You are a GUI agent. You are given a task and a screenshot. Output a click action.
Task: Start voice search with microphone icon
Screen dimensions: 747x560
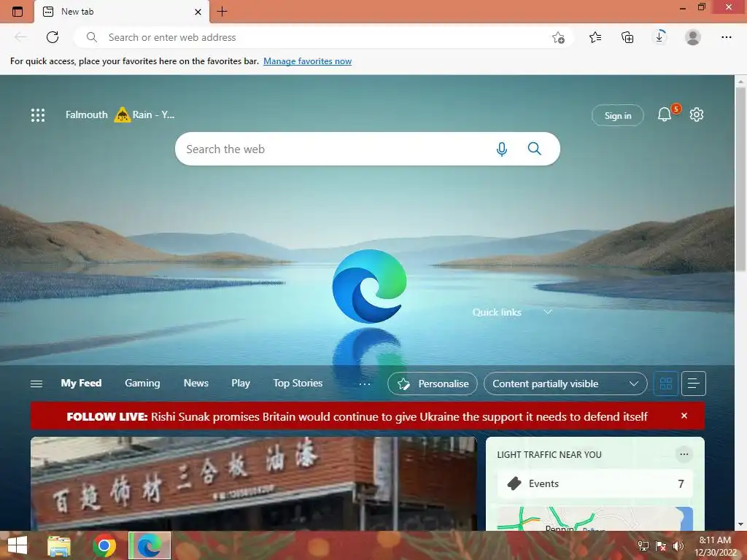coord(502,149)
